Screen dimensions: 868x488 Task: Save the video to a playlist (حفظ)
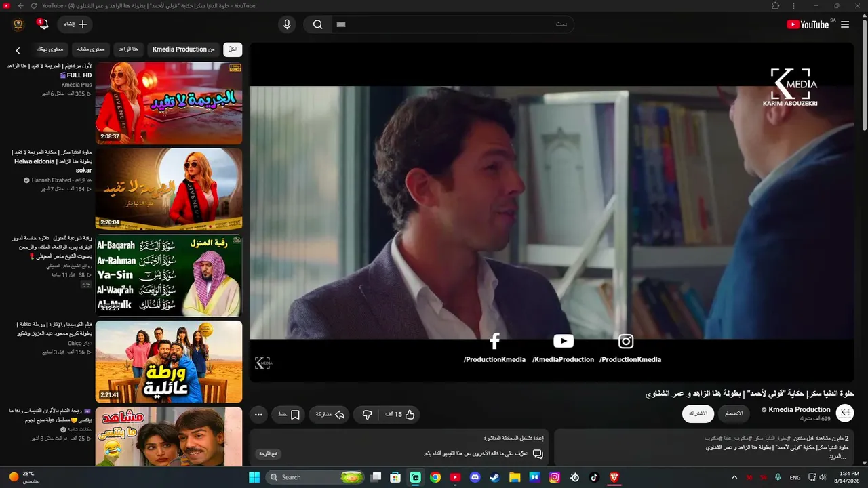[x=289, y=415]
